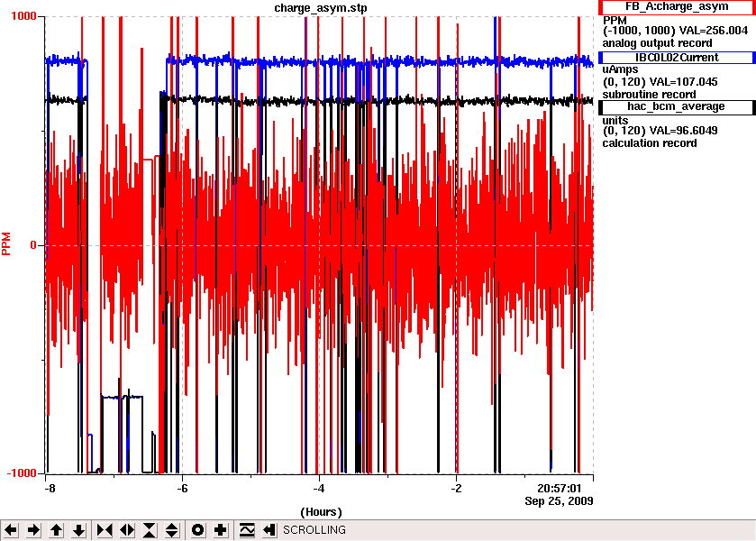Click the -1000 y-axis minimum label

coord(22,473)
